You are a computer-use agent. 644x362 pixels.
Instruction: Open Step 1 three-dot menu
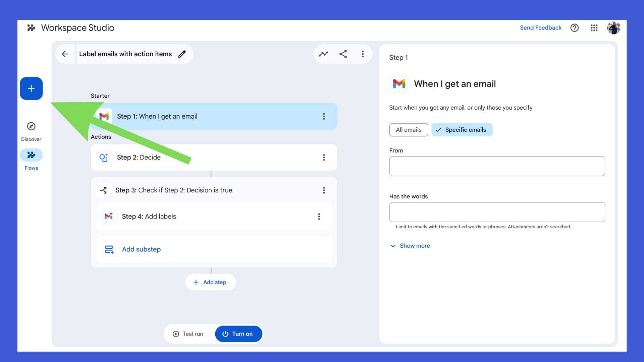point(324,116)
